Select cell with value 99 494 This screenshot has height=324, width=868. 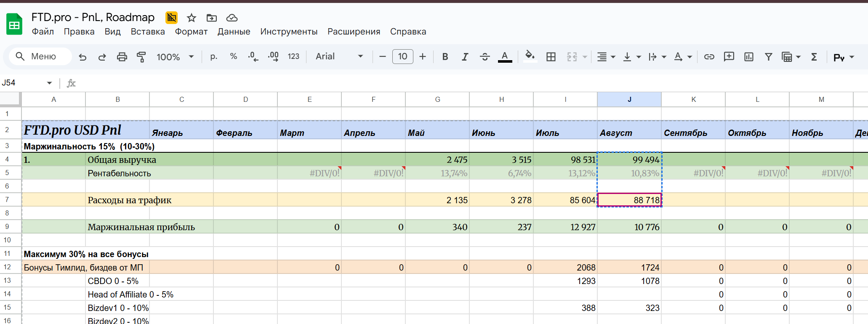pos(629,159)
